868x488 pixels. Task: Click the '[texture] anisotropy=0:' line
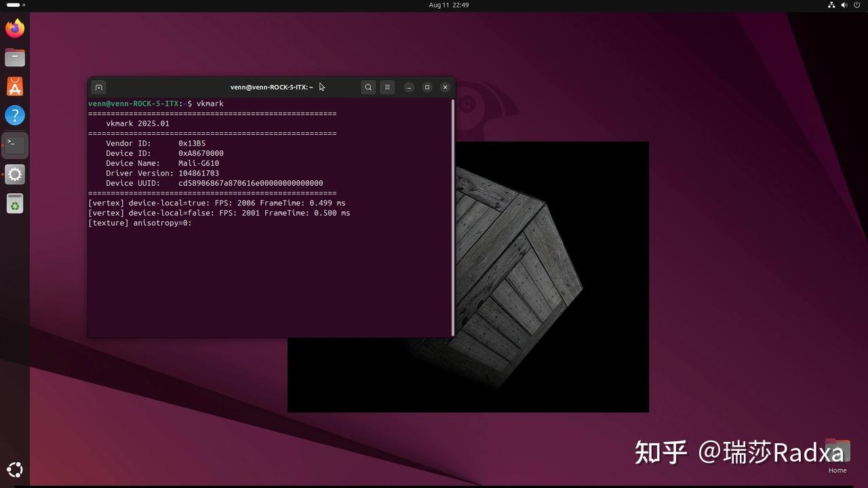[140, 223]
